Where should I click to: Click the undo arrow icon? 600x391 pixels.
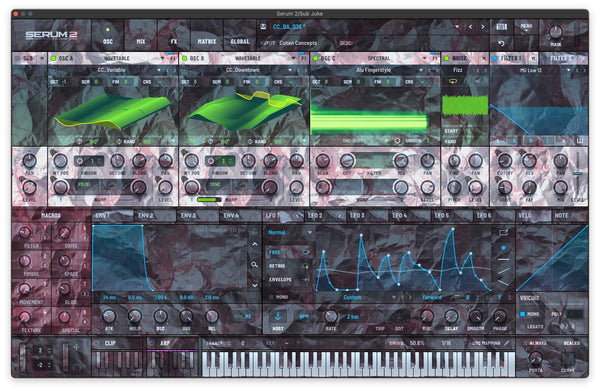(x=501, y=43)
